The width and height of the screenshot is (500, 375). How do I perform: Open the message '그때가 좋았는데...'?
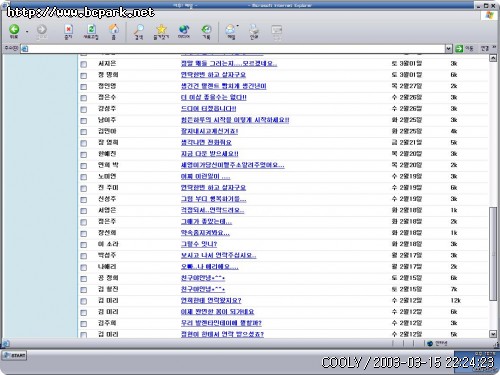206,222
